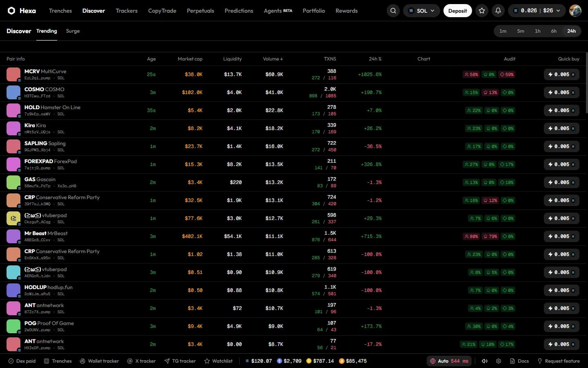The height and width of the screenshot is (368, 588).
Task: Select the 24h timeframe
Action: pos(572,31)
